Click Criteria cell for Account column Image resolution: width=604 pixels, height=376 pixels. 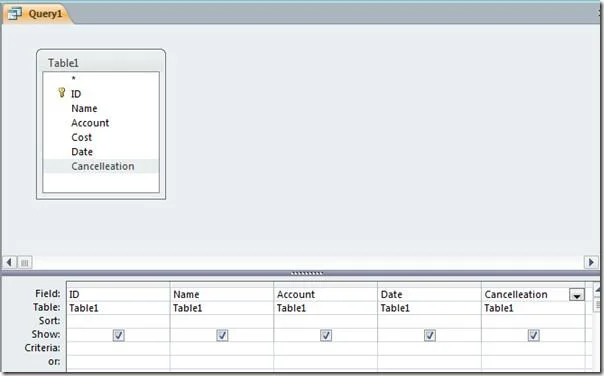click(325, 348)
